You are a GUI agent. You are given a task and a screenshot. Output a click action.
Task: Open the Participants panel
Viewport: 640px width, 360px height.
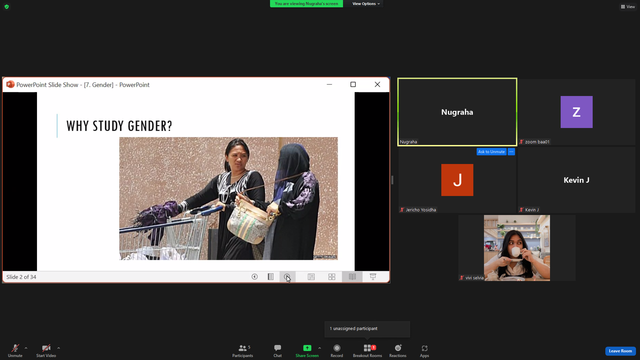(x=242, y=350)
